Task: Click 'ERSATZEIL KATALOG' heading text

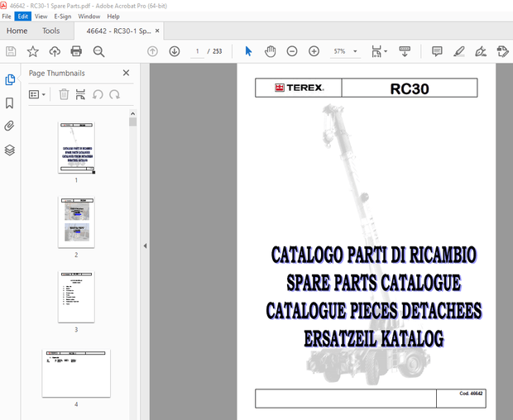Action: pos(374,339)
